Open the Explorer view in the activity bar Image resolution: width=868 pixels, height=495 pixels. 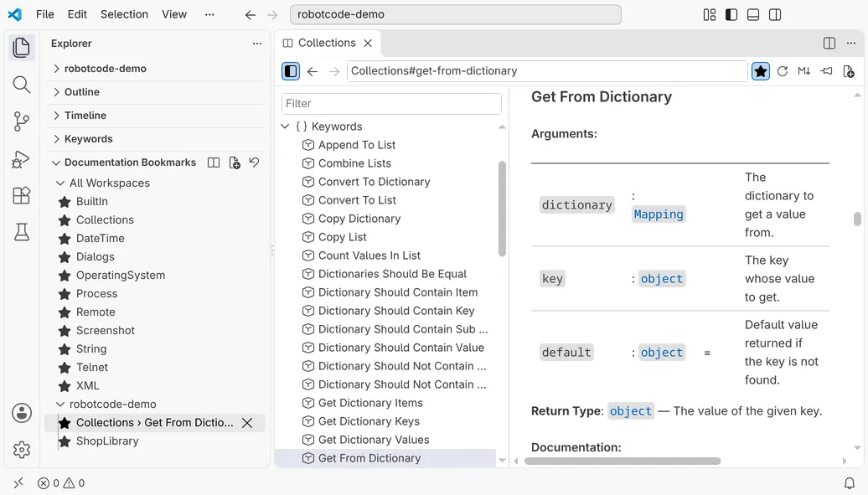[x=22, y=47]
